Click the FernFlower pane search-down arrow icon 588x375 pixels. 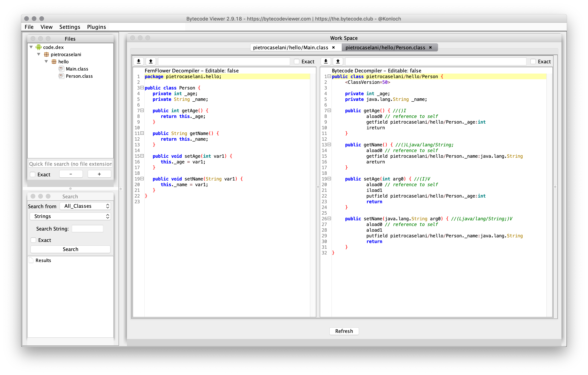(x=138, y=61)
